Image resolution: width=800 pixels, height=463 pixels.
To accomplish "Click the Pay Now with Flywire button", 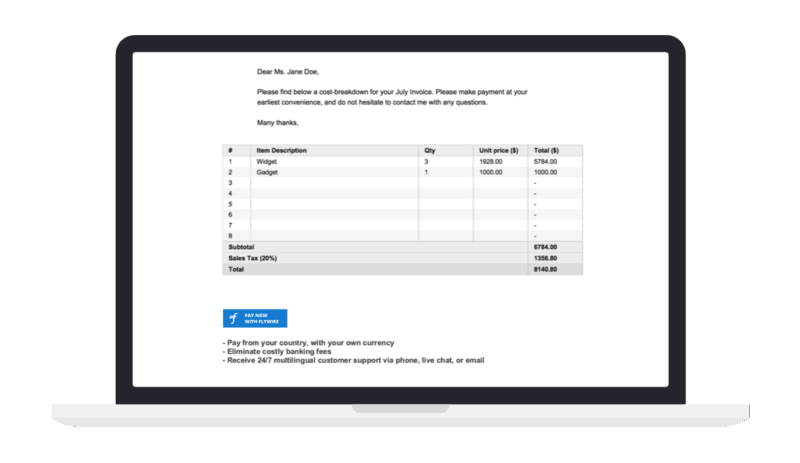I will [254, 318].
